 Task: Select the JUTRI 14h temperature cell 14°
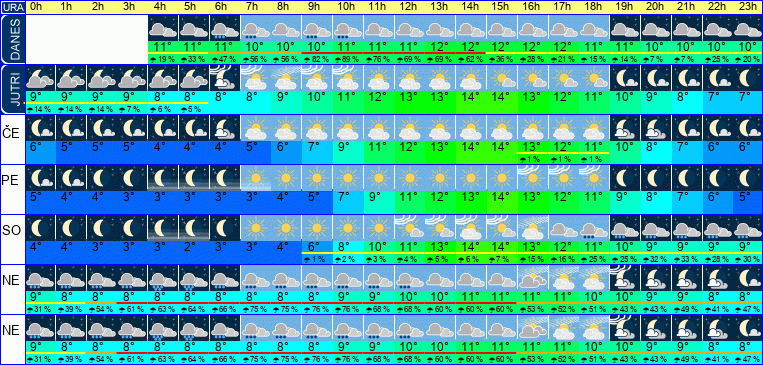coord(471,96)
